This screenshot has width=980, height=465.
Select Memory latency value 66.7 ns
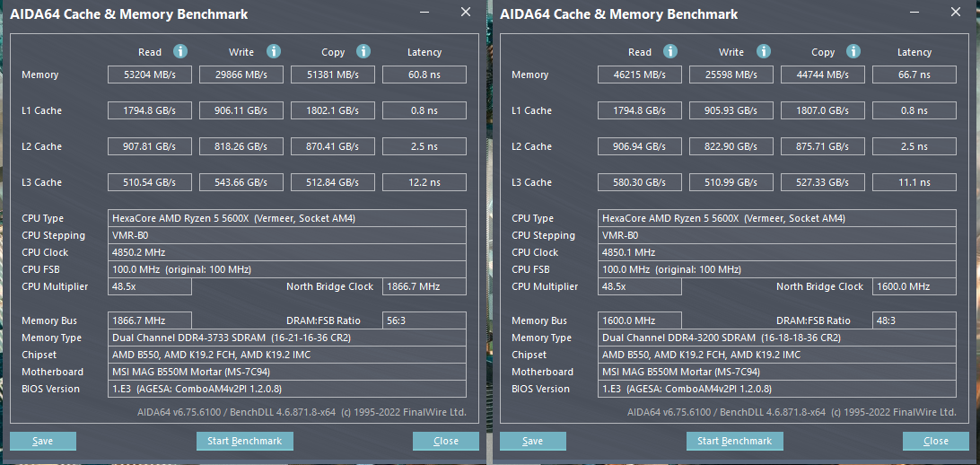click(x=914, y=75)
